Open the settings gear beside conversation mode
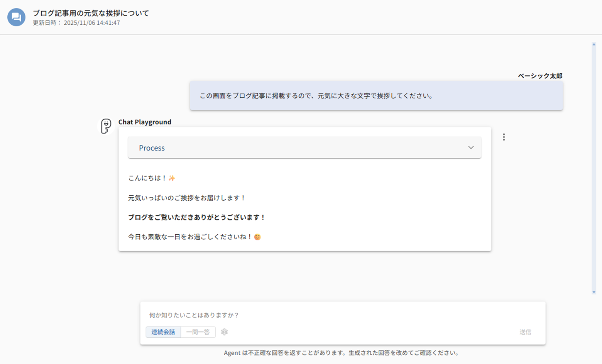Image resolution: width=602 pixels, height=364 pixels. coord(224,332)
